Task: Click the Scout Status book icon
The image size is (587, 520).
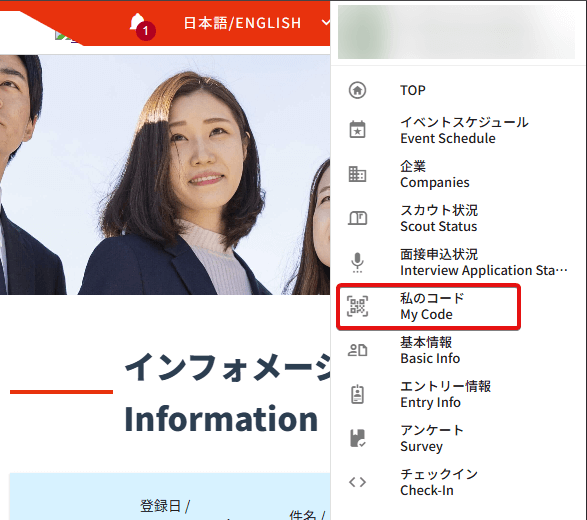Action: (358, 218)
